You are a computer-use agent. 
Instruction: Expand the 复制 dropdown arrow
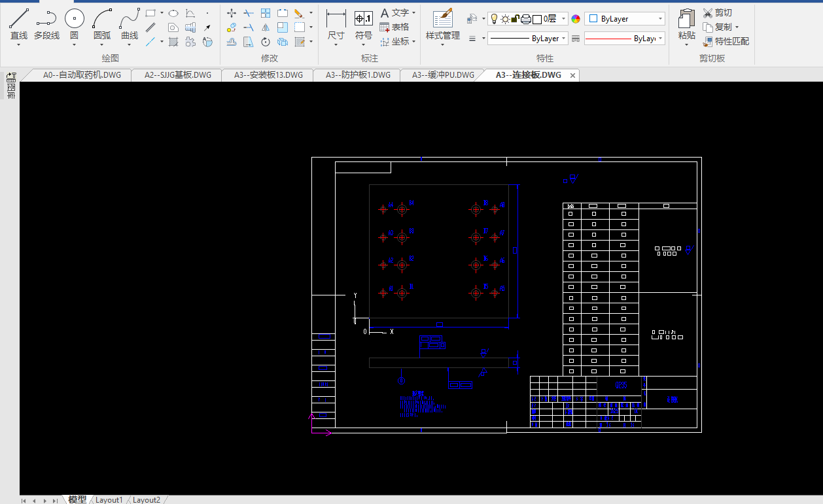[737, 27]
